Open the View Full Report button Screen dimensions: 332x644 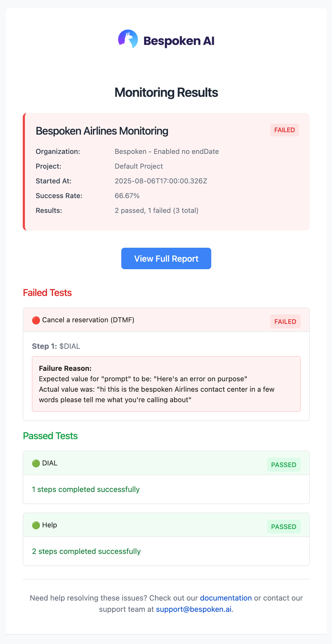pos(166,258)
